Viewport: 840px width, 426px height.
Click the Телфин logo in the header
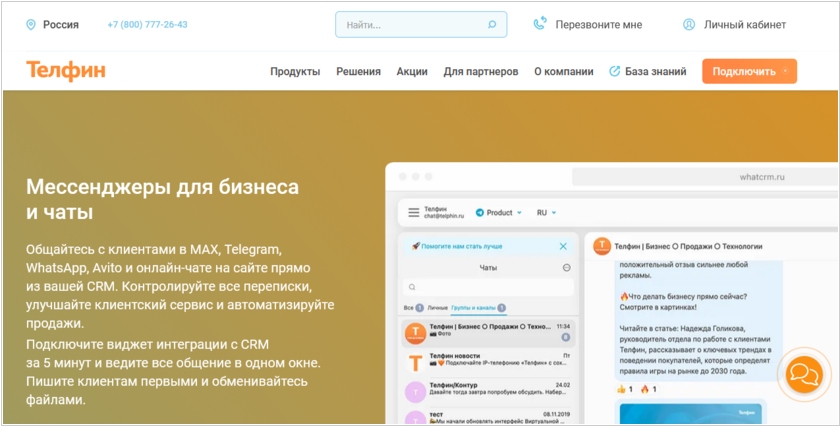(x=66, y=71)
